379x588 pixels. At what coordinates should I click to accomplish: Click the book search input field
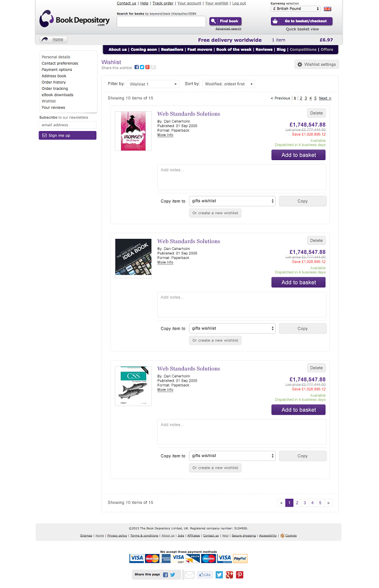[x=161, y=21]
